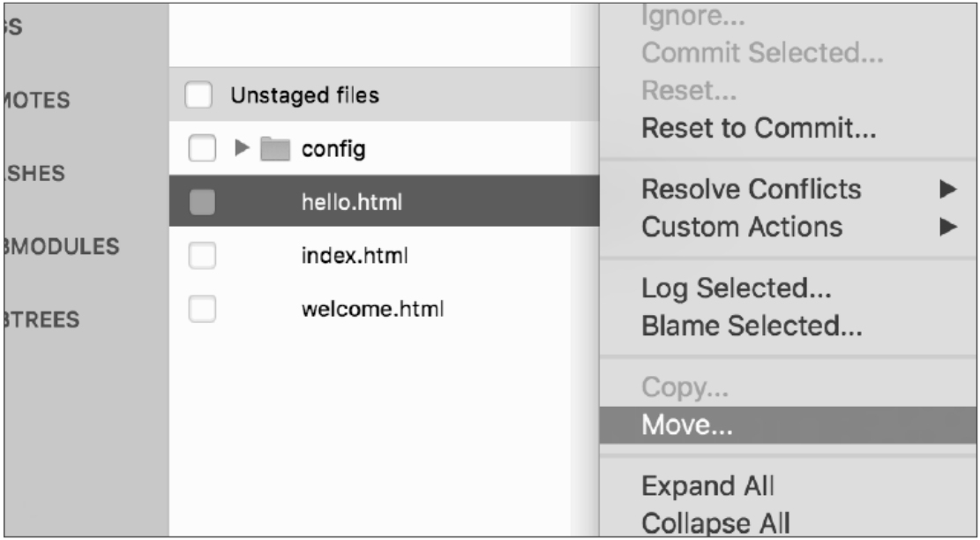Click the Unstaged files header label

[x=304, y=95]
